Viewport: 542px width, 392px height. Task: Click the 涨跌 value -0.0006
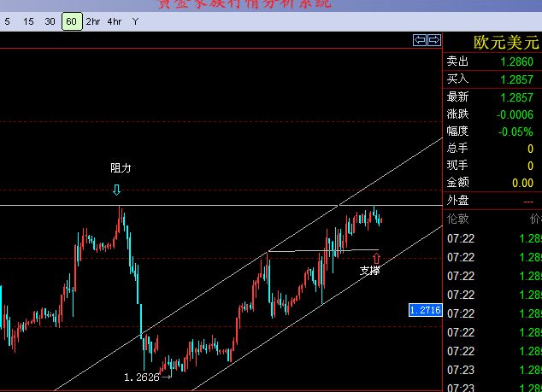(x=515, y=114)
